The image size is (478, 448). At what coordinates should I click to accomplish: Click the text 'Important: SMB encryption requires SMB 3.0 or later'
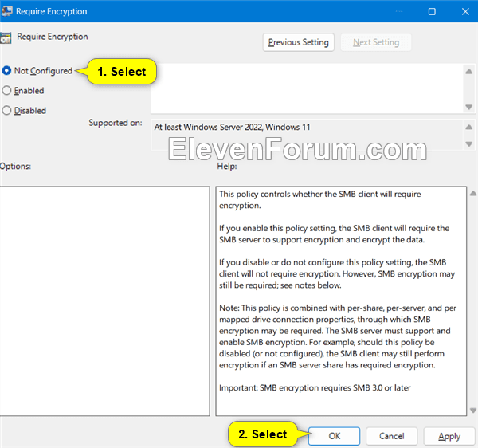coord(315,388)
